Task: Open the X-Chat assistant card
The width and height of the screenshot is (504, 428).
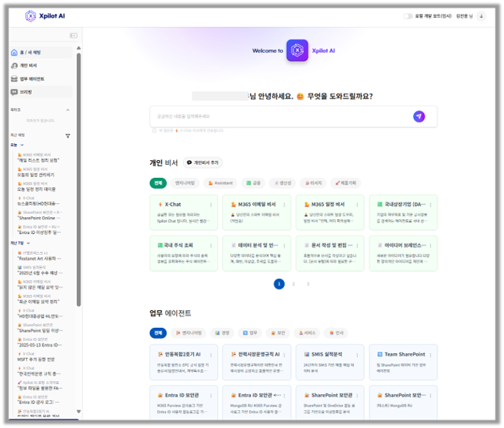Action: point(184,212)
